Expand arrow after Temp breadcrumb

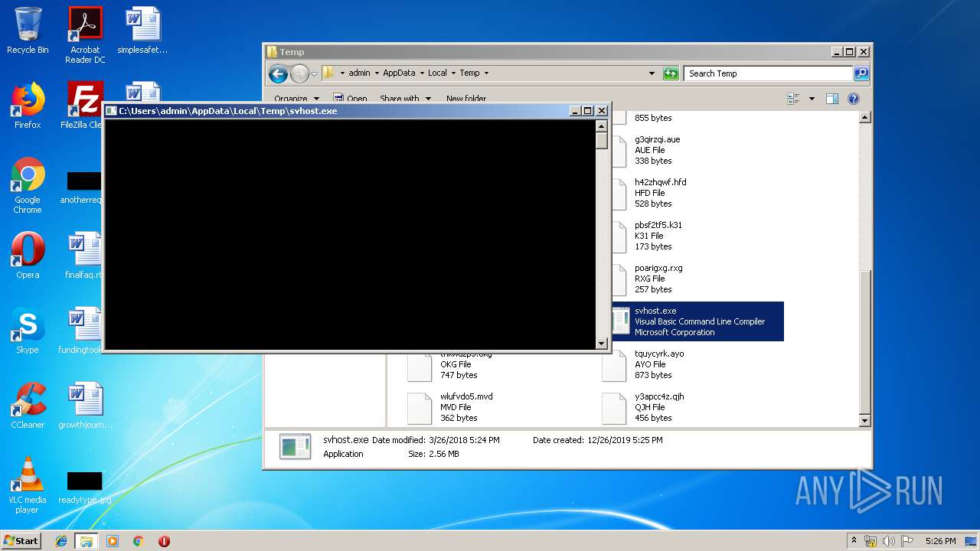pyautogui.click(x=486, y=73)
